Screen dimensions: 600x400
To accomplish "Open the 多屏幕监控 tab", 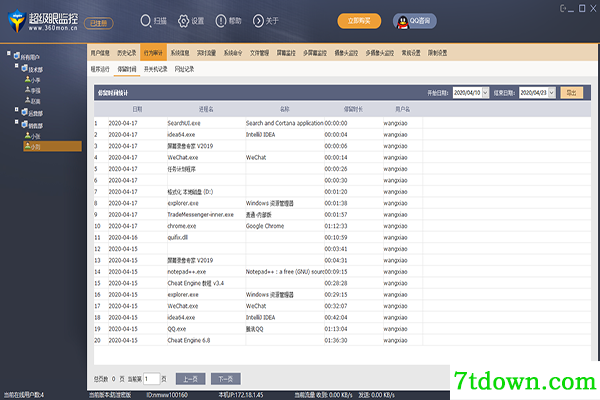I will coord(315,53).
